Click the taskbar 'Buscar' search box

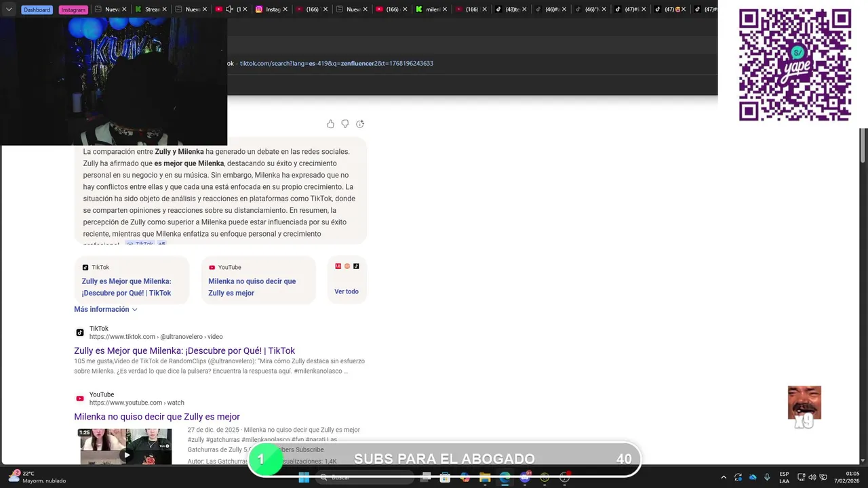[x=366, y=478]
